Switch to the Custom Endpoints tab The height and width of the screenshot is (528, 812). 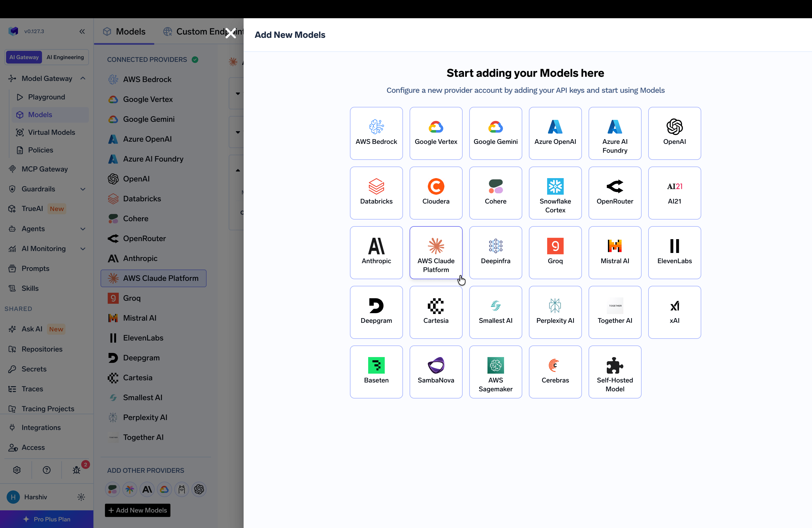pyautogui.click(x=203, y=32)
